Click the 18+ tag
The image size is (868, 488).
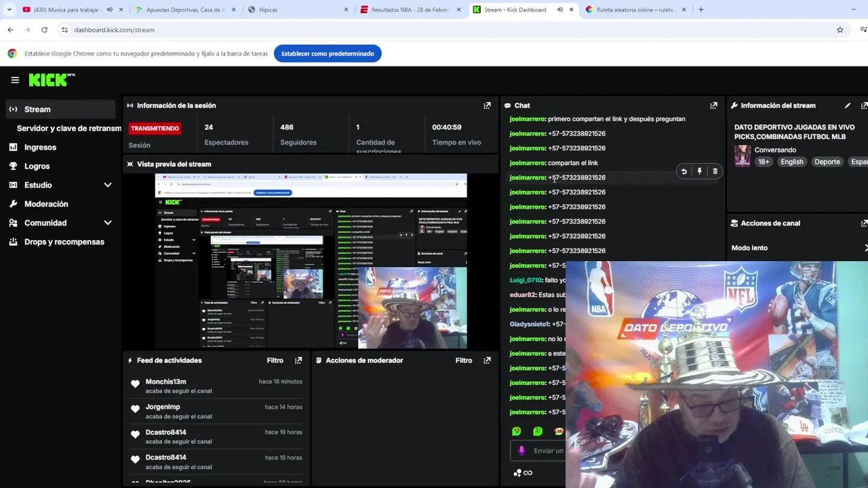coord(764,162)
